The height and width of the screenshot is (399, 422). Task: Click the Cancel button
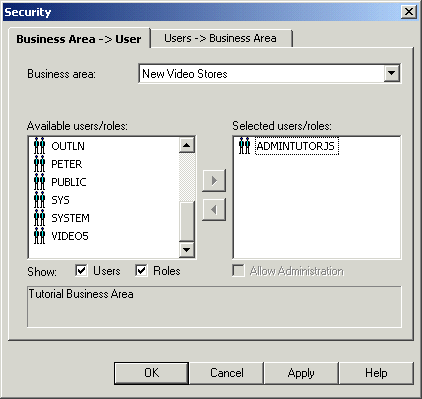click(227, 373)
